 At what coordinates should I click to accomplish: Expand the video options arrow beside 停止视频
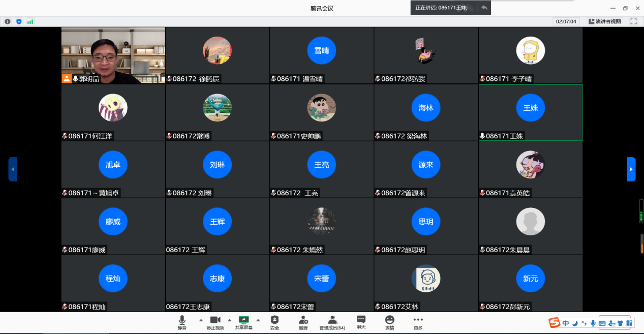point(229,320)
